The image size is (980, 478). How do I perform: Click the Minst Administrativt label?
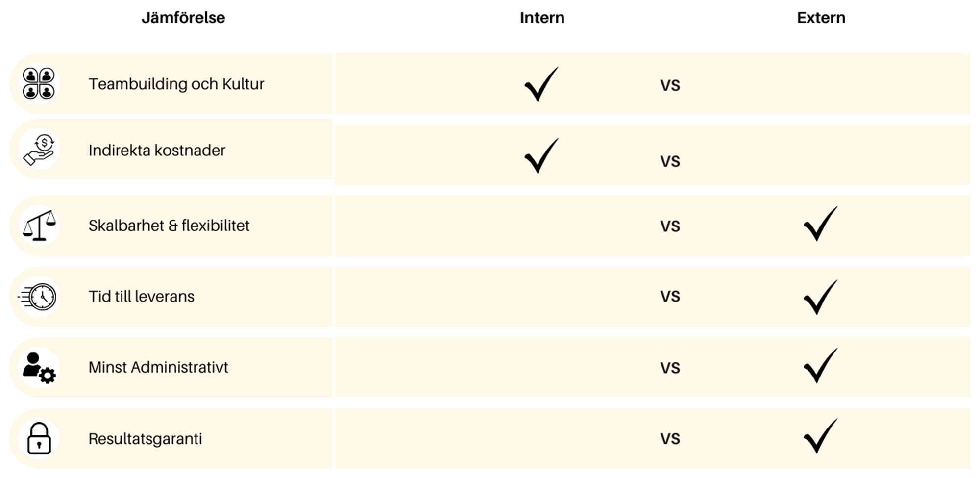pyautogui.click(x=158, y=367)
